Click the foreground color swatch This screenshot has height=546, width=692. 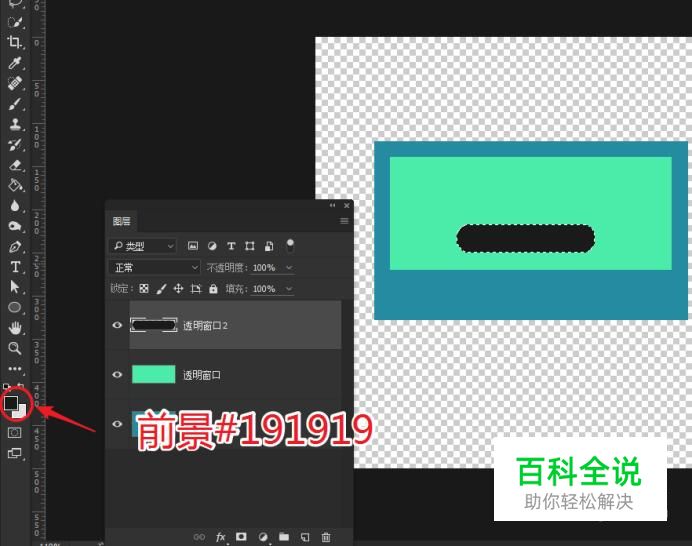point(11,403)
